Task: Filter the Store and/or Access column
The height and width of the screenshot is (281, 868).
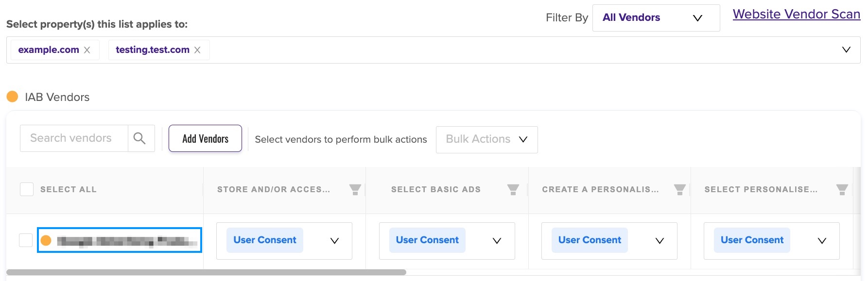Action: click(355, 190)
